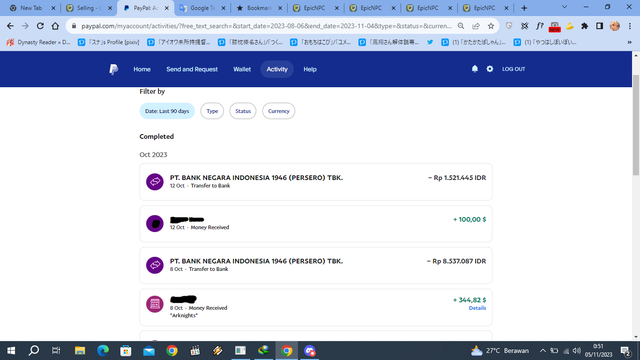Image resolution: width=640 pixels, height=360 pixels.
Task: Open the Mail app in the taskbar
Action: [x=149, y=351]
